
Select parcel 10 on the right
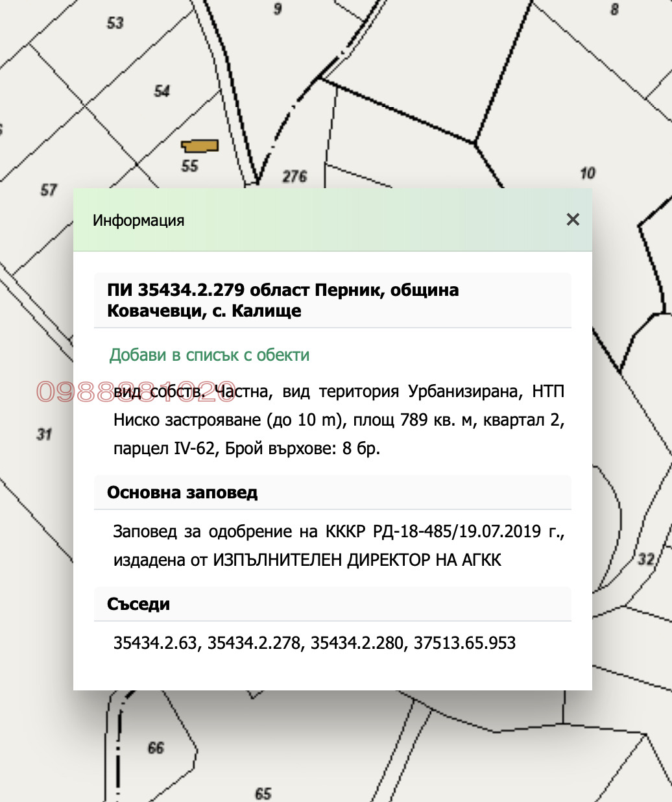pos(587,173)
